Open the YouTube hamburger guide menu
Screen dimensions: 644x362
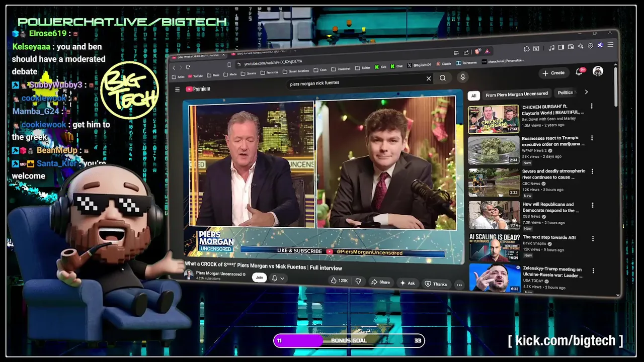click(177, 89)
